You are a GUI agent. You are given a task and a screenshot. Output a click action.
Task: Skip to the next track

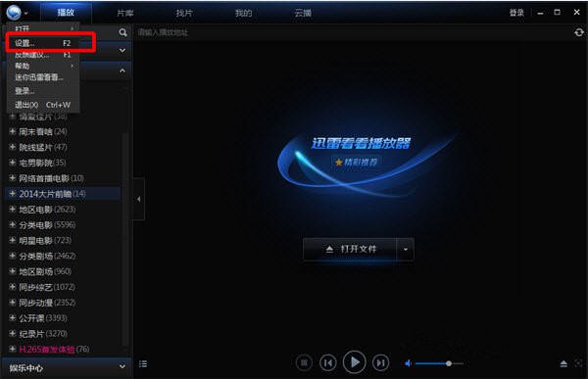(x=380, y=363)
